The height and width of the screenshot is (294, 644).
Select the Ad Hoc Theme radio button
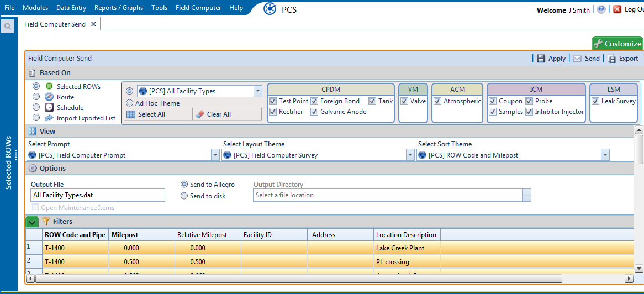coord(129,103)
